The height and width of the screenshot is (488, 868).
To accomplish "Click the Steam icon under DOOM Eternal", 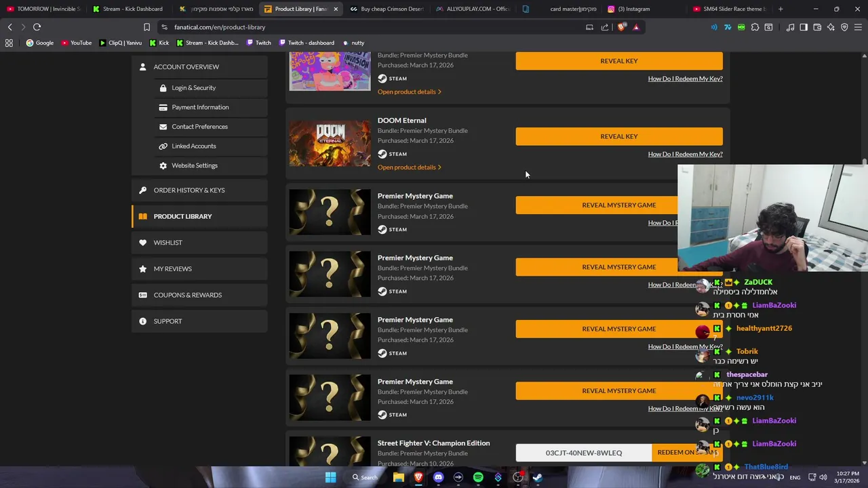I will click(382, 154).
